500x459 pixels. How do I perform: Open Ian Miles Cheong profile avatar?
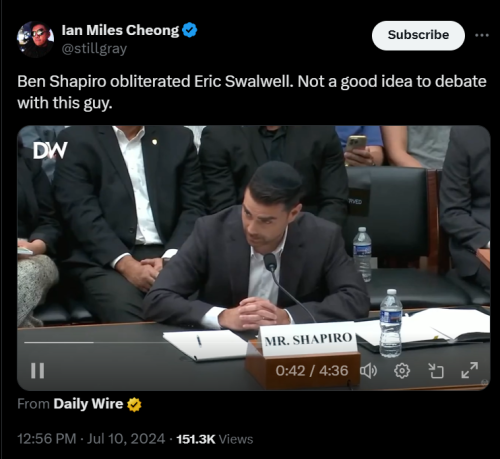tap(35, 38)
